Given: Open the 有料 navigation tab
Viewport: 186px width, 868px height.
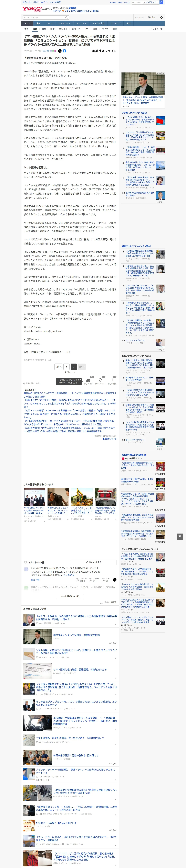Looking at the screenshot, I should pos(128,24).
